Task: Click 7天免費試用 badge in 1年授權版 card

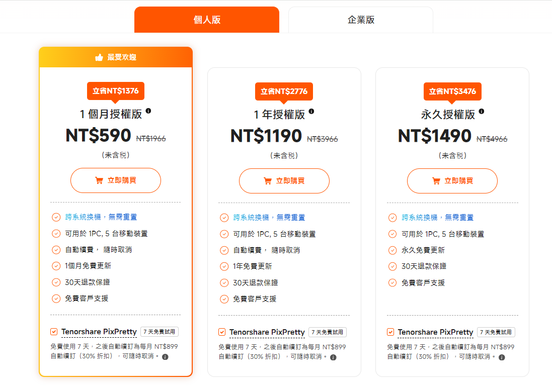Action: coord(328,332)
